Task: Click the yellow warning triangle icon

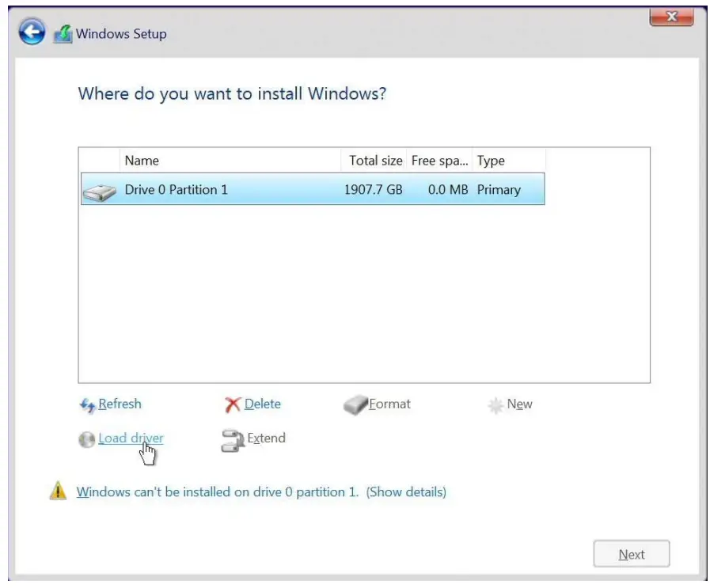Action: pos(62,491)
